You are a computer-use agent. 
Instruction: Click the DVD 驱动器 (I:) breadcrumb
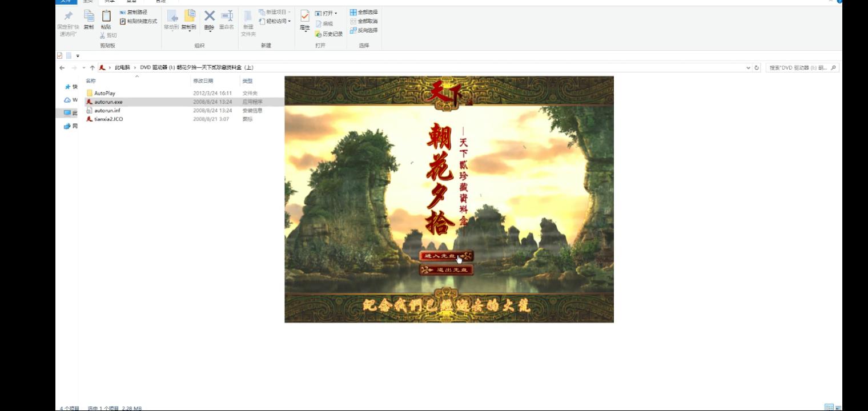[196, 67]
